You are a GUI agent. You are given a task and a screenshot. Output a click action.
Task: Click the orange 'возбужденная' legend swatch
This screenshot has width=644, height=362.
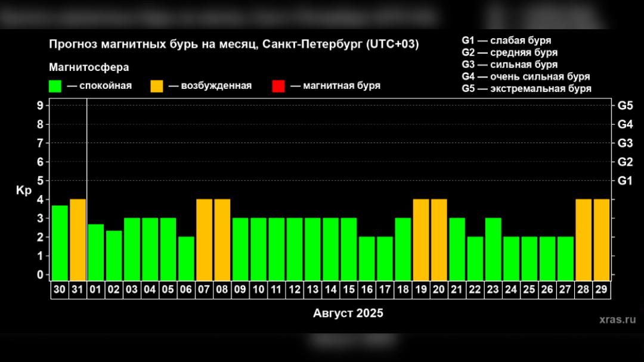click(157, 86)
